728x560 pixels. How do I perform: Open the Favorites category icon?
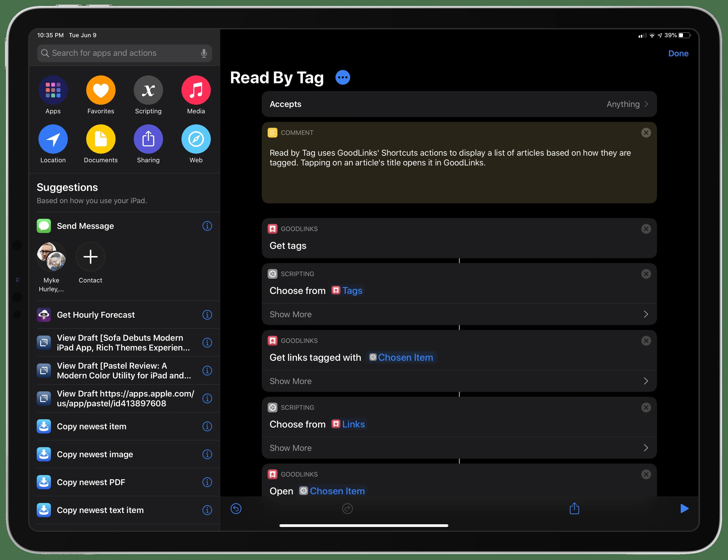(x=101, y=90)
